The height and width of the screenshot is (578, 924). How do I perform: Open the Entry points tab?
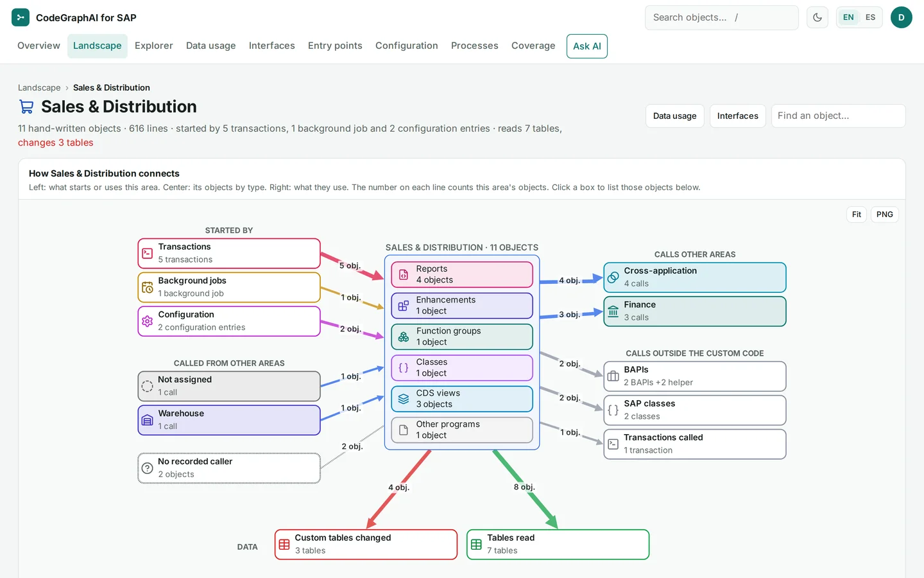tap(335, 46)
